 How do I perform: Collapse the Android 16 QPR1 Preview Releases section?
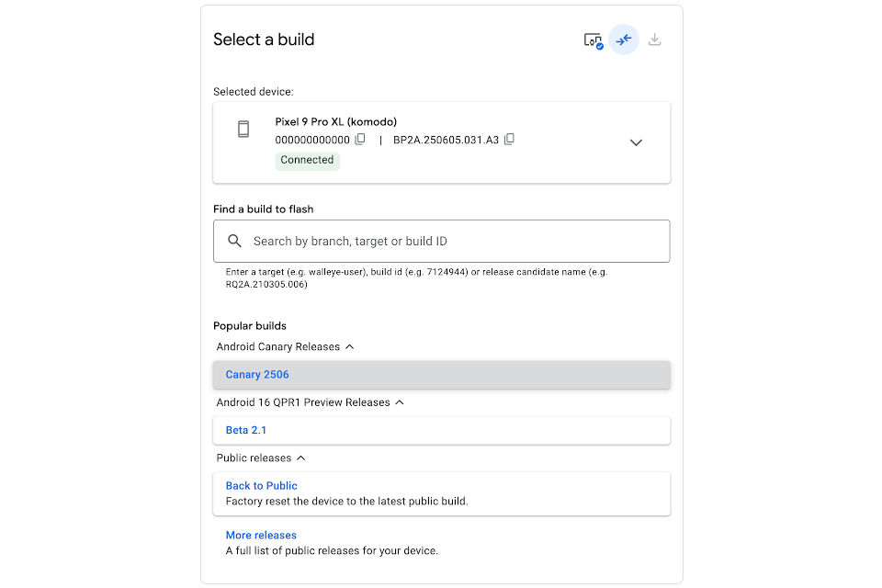coord(400,402)
